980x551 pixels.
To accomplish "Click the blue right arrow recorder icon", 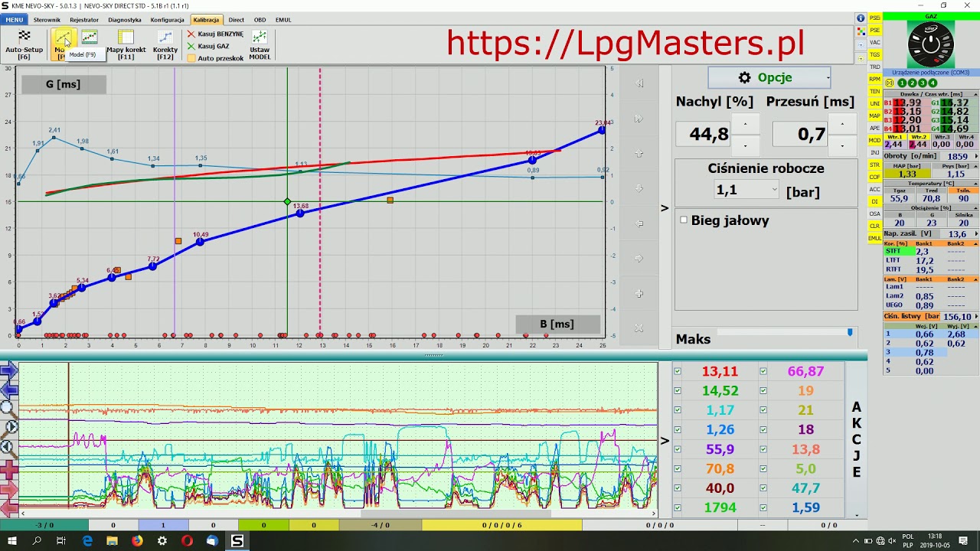I will [x=8, y=372].
